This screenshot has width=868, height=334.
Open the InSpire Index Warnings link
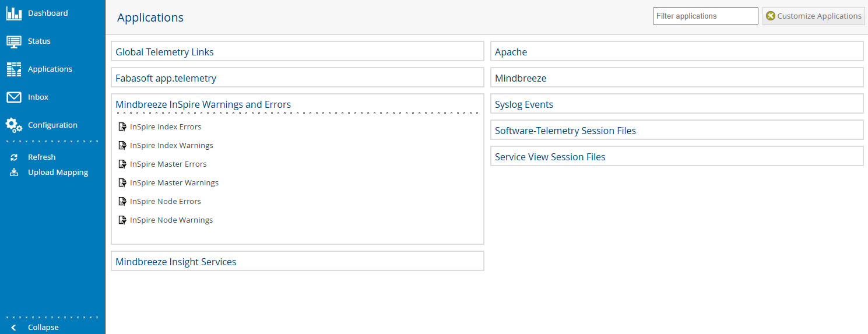[171, 146]
